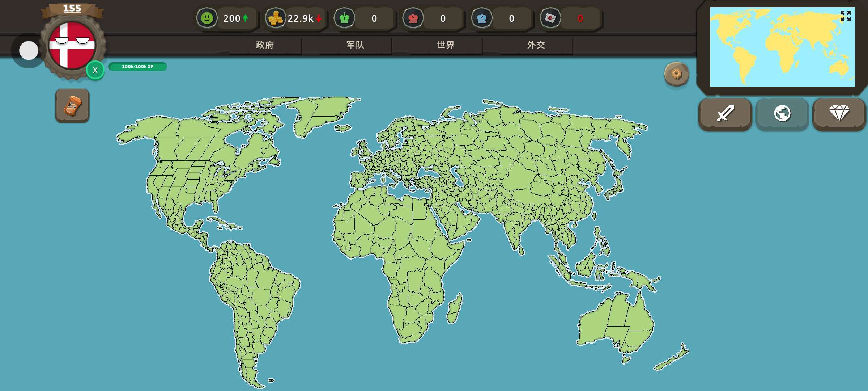Open the 政府 government tab
The width and height of the screenshot is (868, 391).
[x=265, y=45]
